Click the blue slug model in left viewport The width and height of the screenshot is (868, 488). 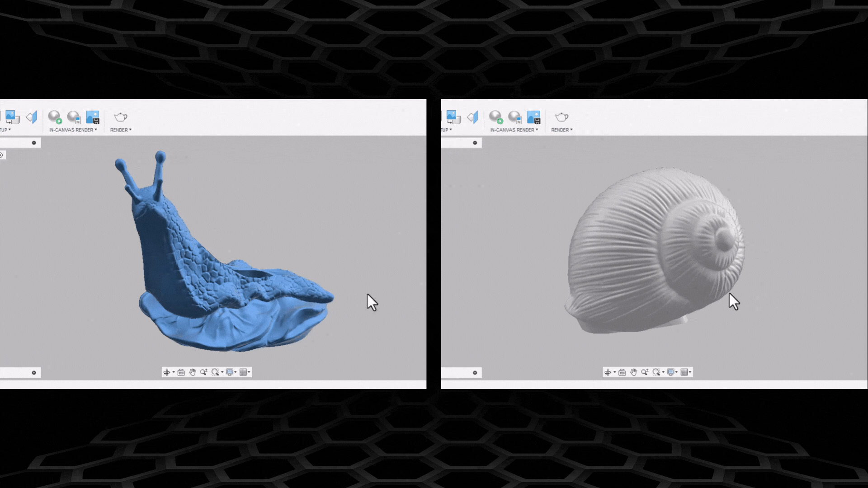[181, 262]
